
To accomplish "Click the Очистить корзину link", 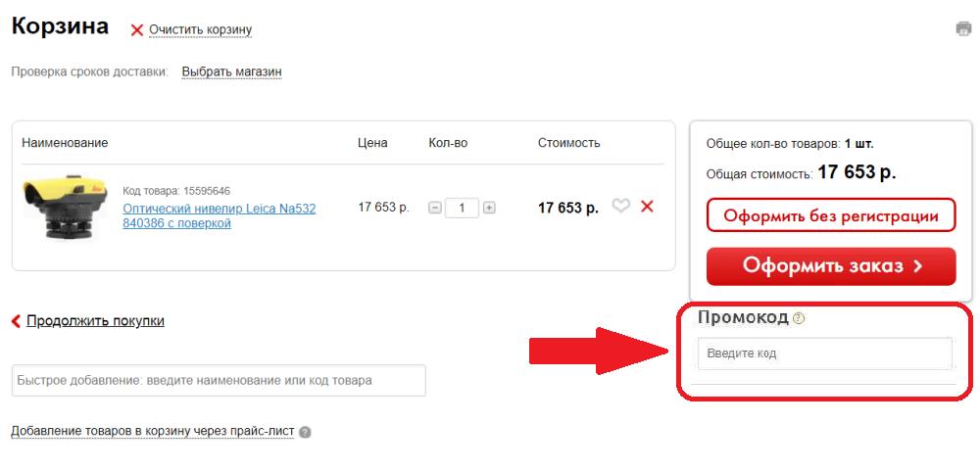I will pos(200,29).
